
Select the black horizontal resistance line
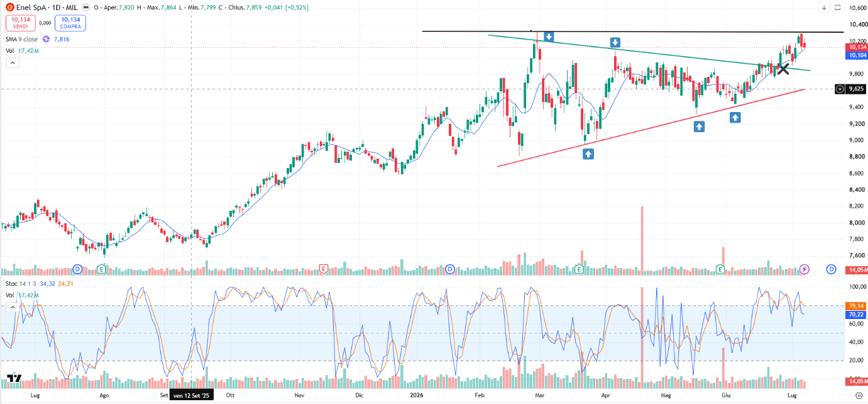coord(632,31)
